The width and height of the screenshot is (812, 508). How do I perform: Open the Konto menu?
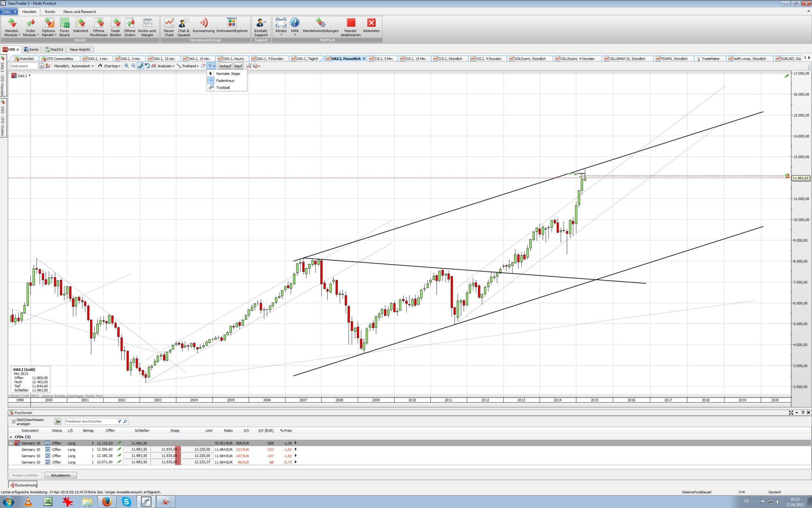point(50,11)
